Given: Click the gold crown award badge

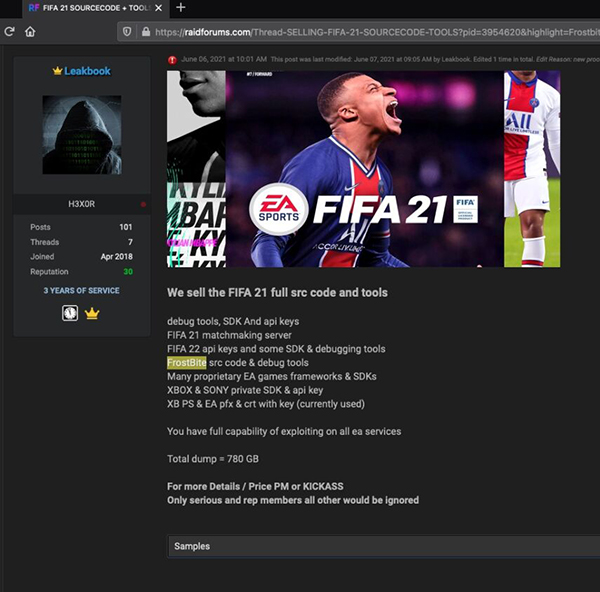Looking at the screenshot, I should coord(92,314).
